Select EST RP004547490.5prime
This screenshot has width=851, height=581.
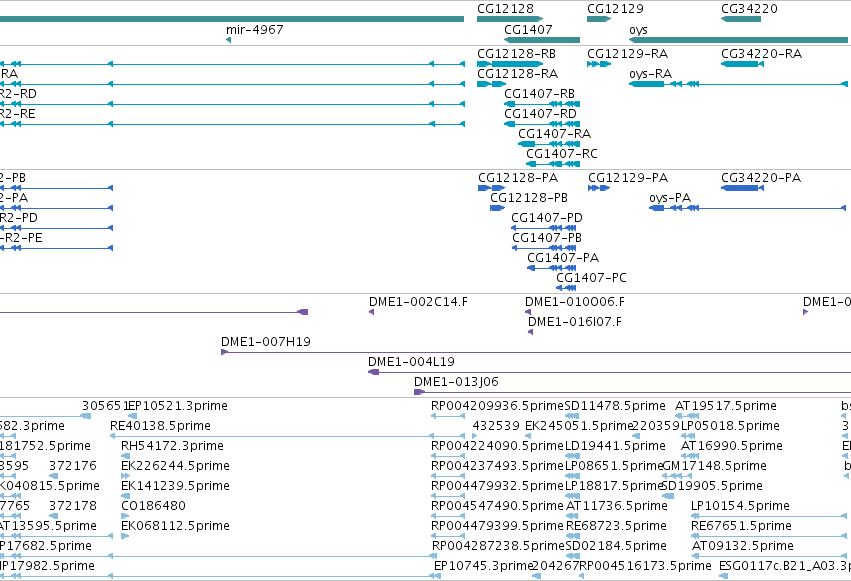pos(448,516)
